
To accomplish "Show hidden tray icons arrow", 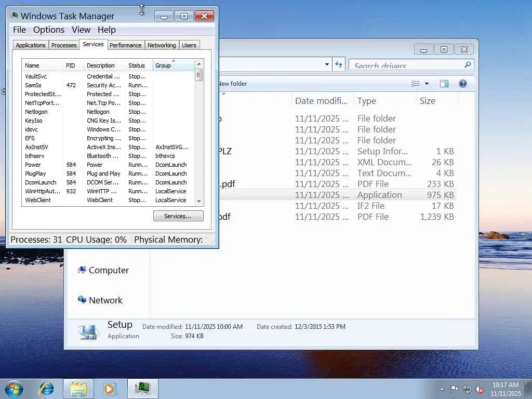I will coord(442,390).
